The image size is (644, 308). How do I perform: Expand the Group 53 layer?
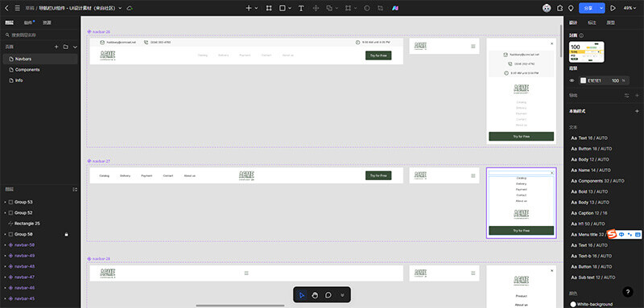click(5, 202)
